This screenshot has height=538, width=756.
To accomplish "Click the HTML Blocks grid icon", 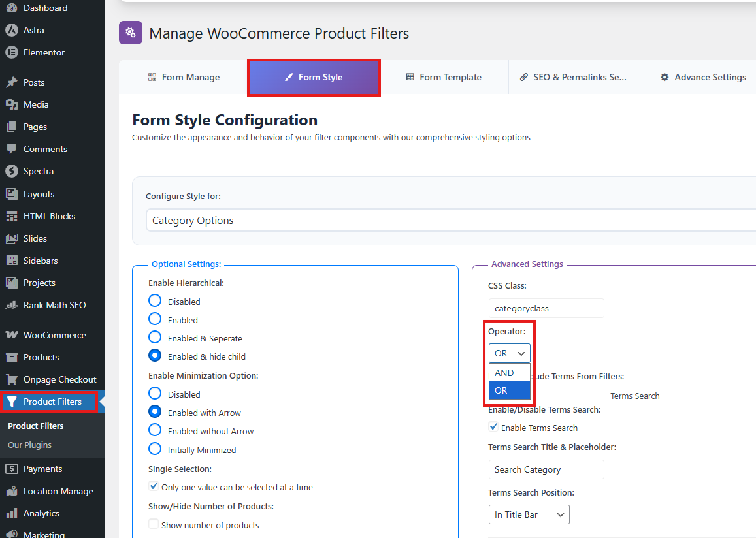I will (x=12, y=216).
